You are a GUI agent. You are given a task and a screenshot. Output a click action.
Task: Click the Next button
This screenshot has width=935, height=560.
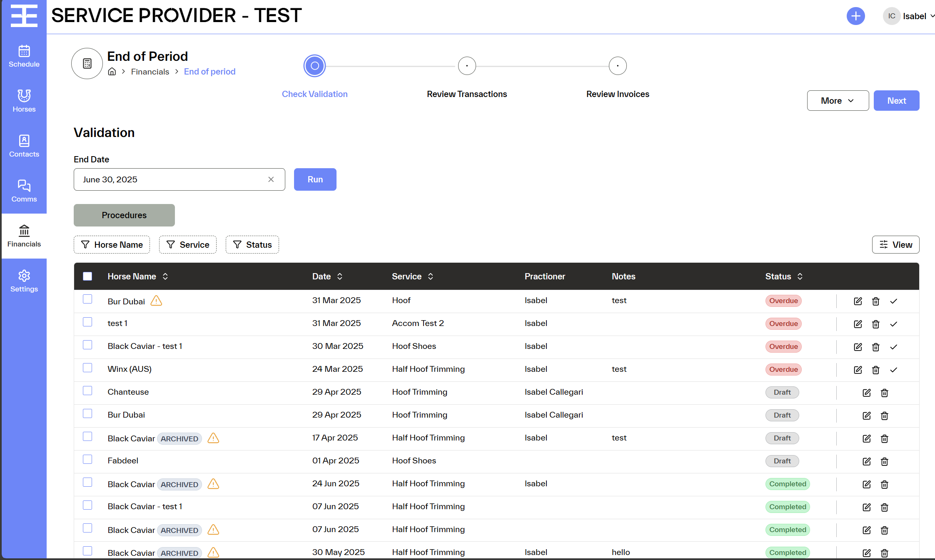pyautogui.click(x=896, y=101)
